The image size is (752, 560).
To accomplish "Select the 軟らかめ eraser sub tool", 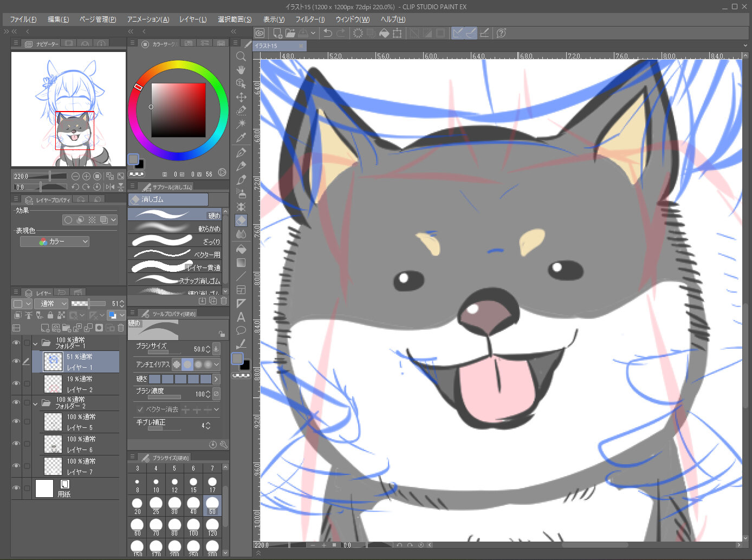I will click(x=175, y=228).
